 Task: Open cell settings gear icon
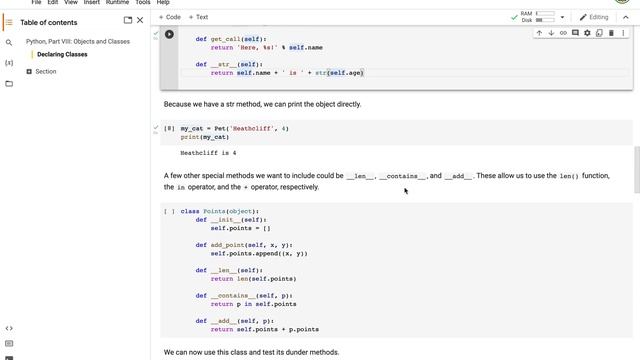587,33
